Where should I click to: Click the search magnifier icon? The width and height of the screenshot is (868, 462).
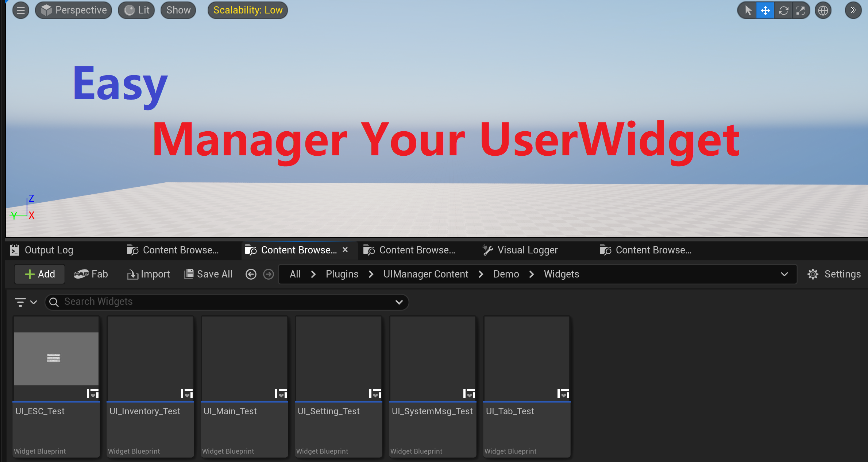54,302
